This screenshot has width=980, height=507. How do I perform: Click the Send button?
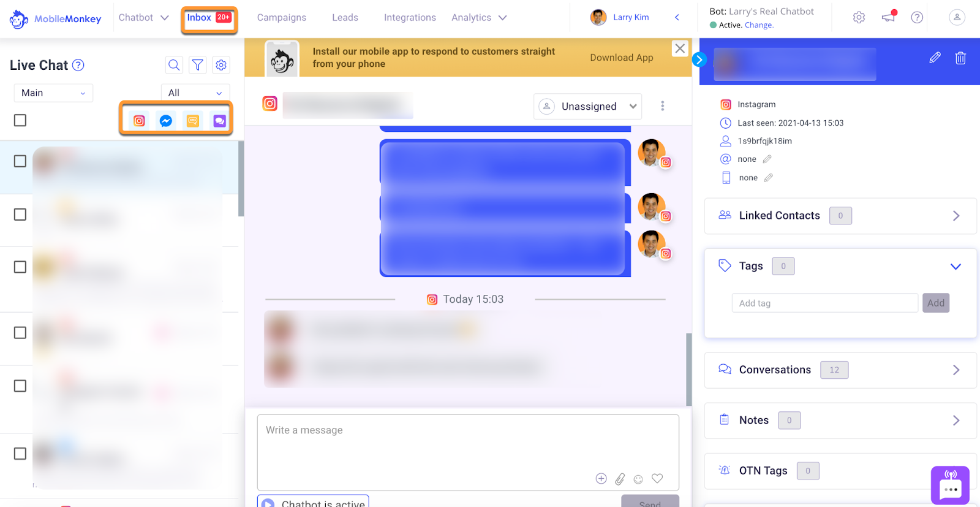click(650, 501)
